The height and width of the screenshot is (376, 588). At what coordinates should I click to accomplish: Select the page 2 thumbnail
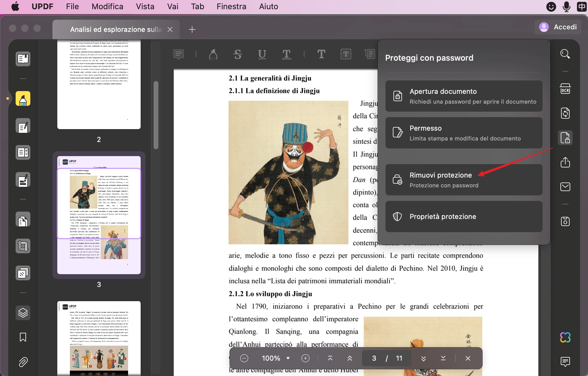coord(99,84)
